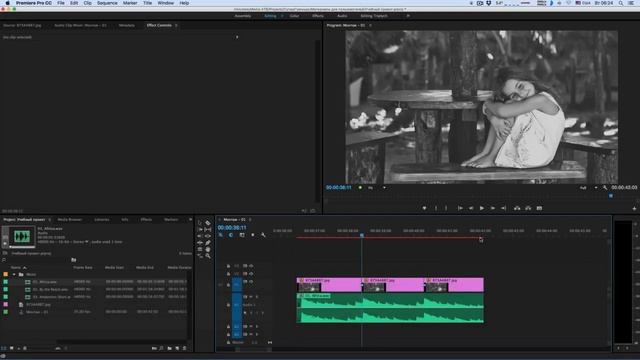
Task: Toggle the top video track lock
Action: click(x=228, y=266)
